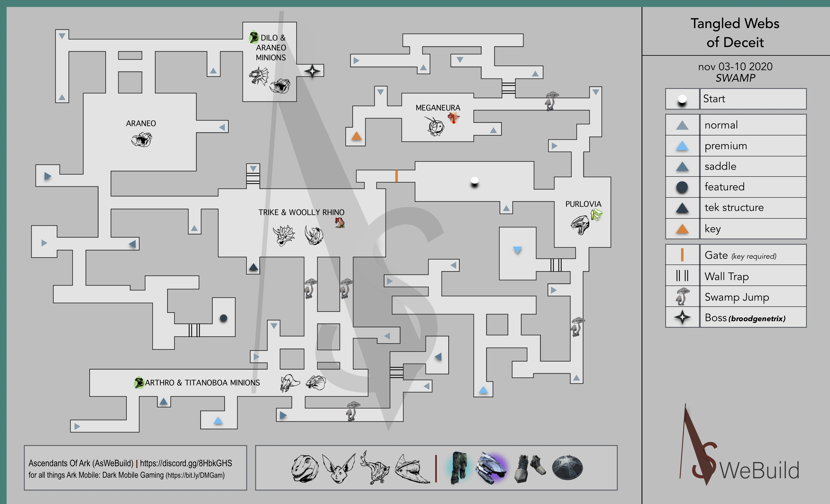The height and width of the screenshot is (504, 830).
Task: Click the ghillie pants reward icon
Action: click(459, 468)
